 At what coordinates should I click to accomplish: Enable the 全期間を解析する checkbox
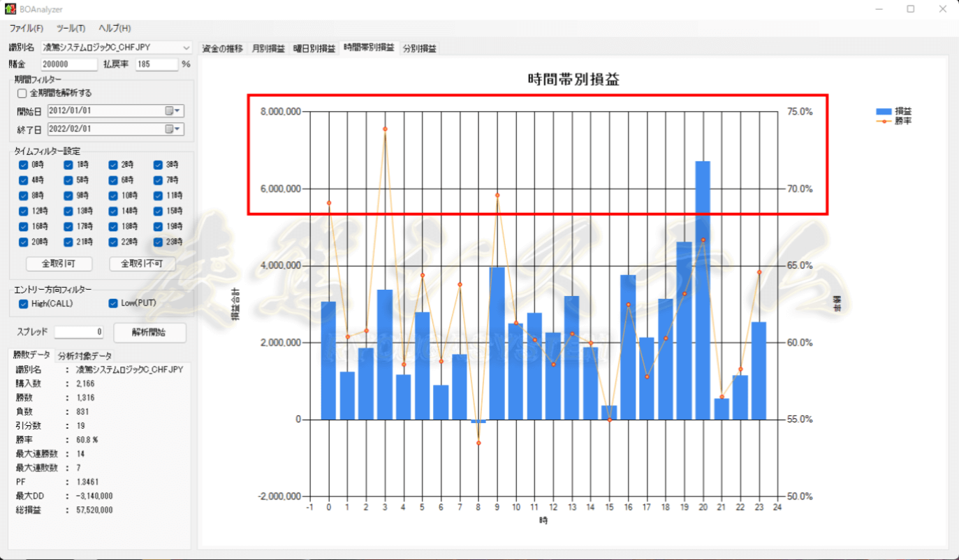tap(22, 93)
